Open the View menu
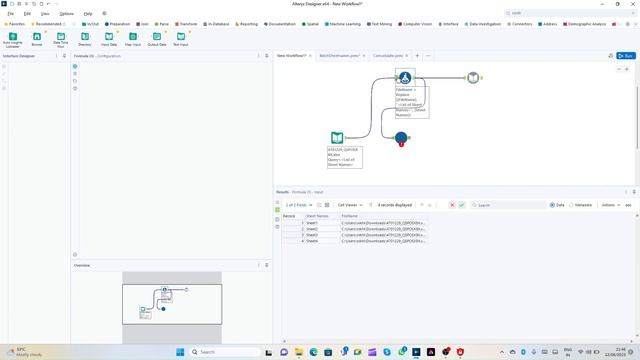 [x=45, y=13]
